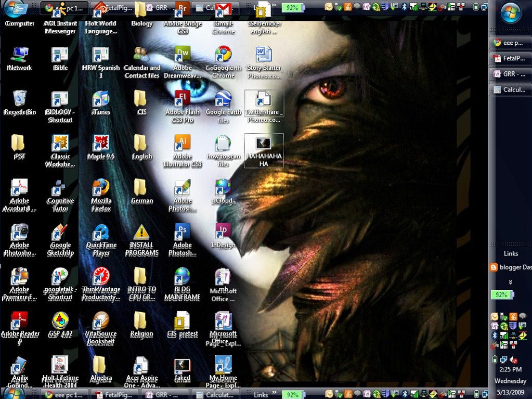Open how to scan files document
The image size is (532, 399).
223,151
